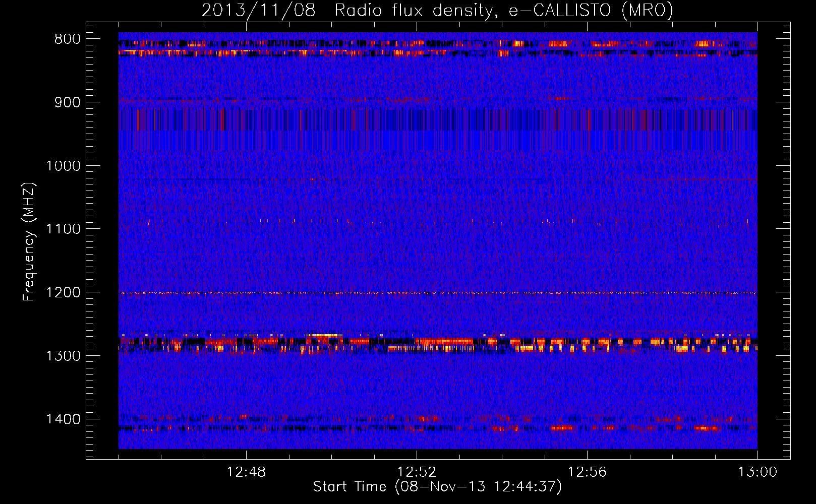The height and width of the screenshot is (504, 816).
Task: Click the 1200 frequency tick label
Action: (63, 292)
